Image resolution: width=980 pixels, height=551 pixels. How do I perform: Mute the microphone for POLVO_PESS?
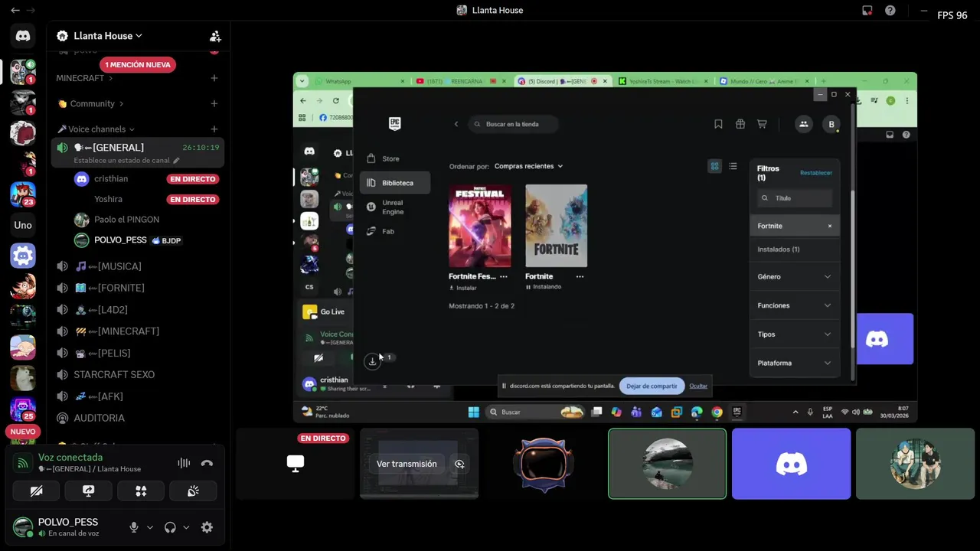coord(134,527)
